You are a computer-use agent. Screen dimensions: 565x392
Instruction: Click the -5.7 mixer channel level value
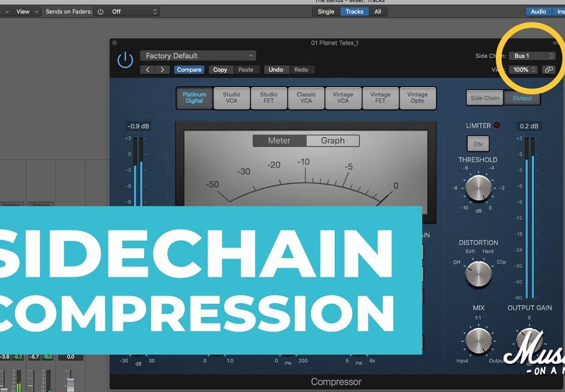point(34,357)
